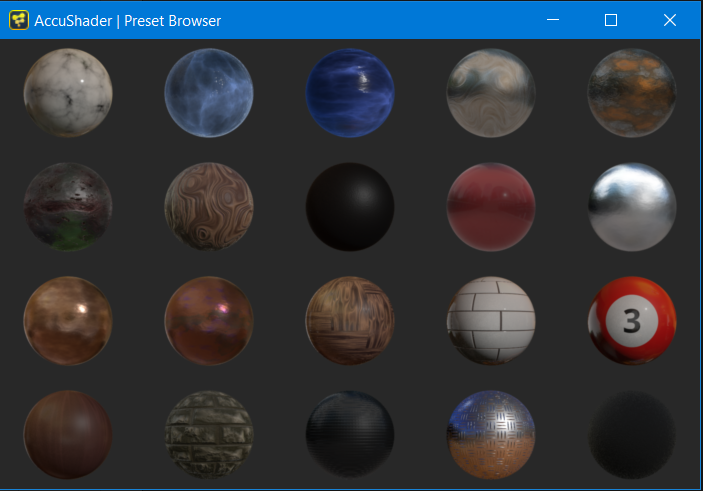
Task: Pick the swirled wood-grain carved sphere
Action: [209, 207]
